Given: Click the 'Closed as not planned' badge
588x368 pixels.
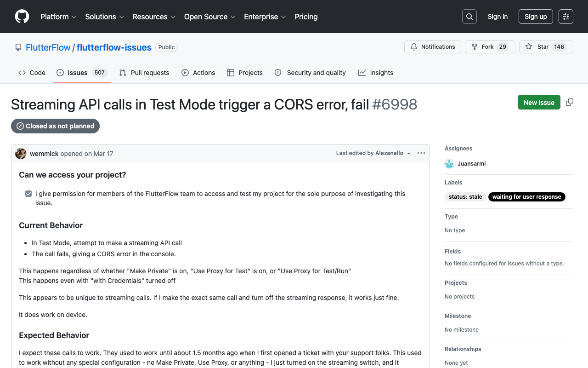Looking at the screenshot, I should pyautogui.click(x=55, y=126).
